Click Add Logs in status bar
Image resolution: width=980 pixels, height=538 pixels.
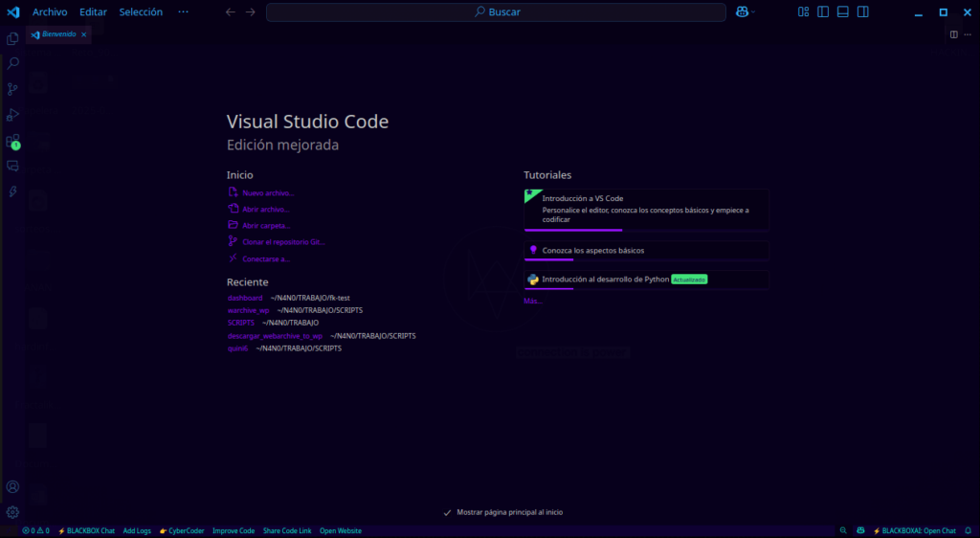pyautogui.click(x=137, y=530)
